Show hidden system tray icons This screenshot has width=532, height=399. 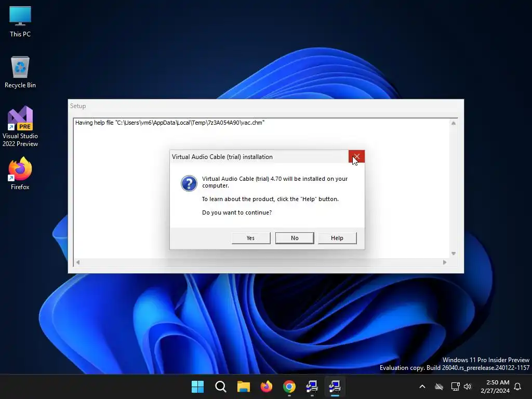click(x=422, y=387)
